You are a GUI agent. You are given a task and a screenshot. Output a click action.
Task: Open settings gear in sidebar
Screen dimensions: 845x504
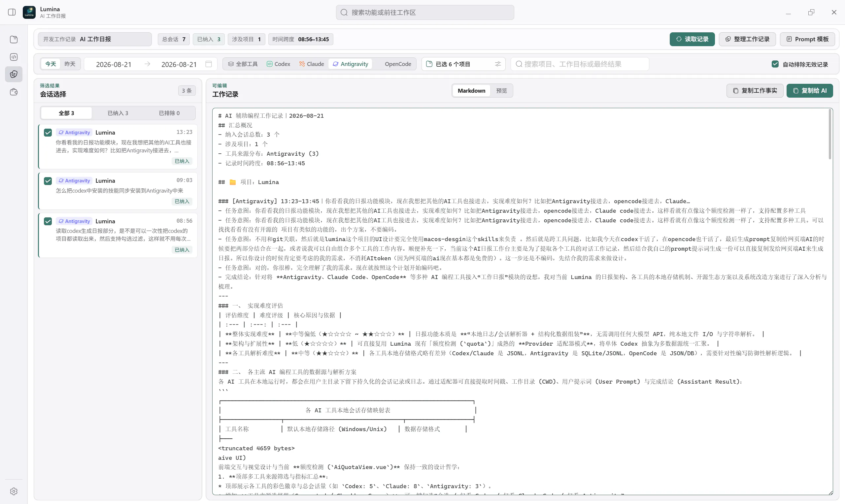[14, 491]
